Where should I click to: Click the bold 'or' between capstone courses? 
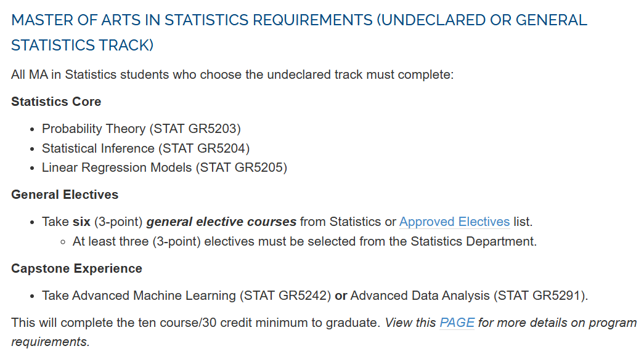tap(341, 296)
